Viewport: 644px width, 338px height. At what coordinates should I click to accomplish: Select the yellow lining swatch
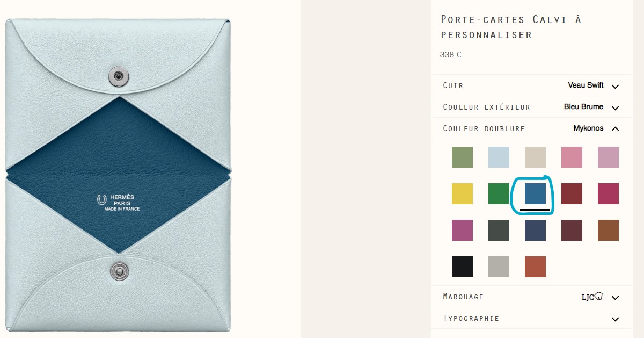pyautogui.click(x=462, y=193)
